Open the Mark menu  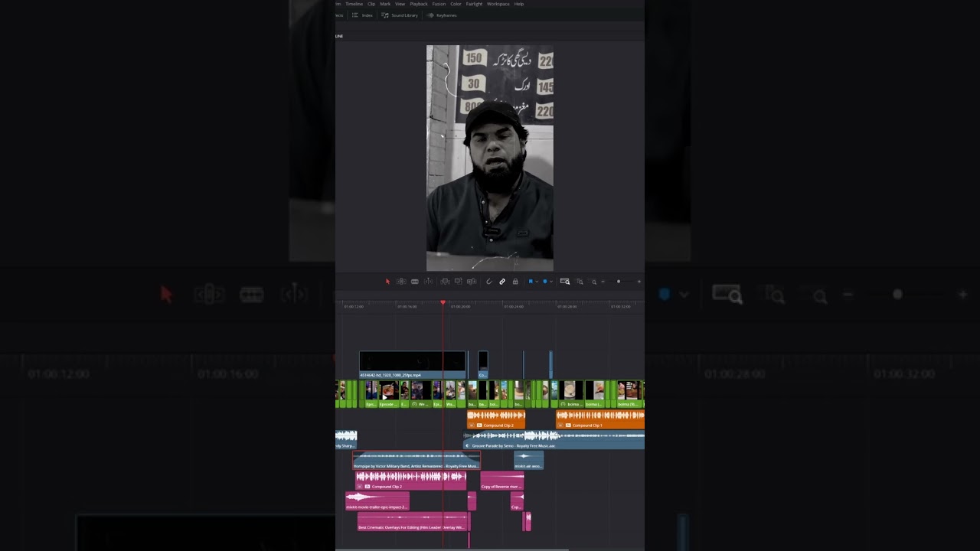click(385, 4)
